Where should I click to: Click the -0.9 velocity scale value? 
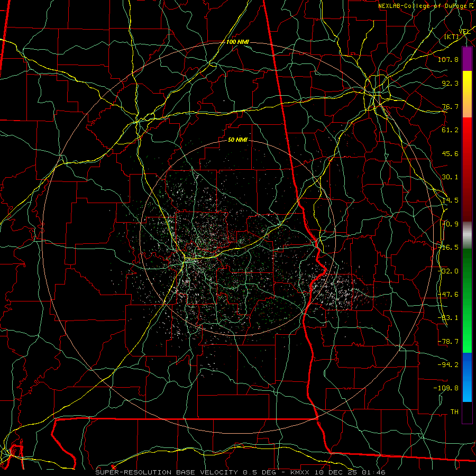450,224
